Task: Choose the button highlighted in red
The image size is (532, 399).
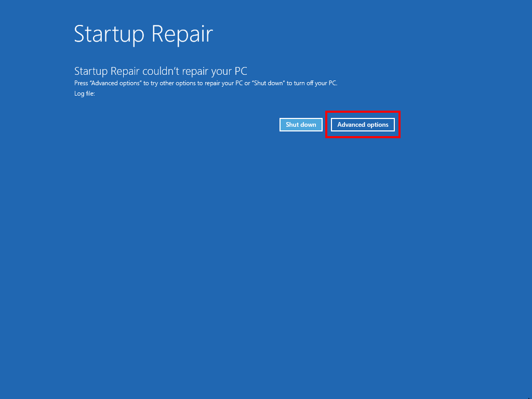Action: click(363, 125)
